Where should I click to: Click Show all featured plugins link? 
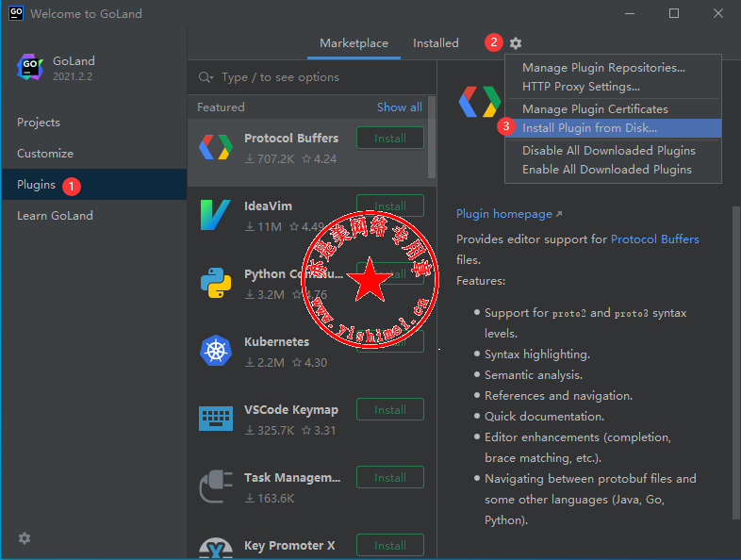tap(400, 107)
